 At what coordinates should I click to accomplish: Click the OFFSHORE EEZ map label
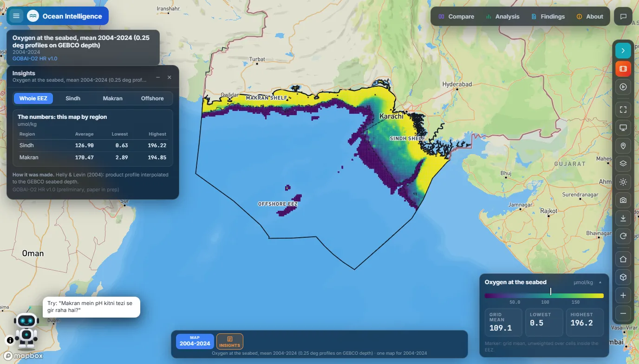point(278,204)
